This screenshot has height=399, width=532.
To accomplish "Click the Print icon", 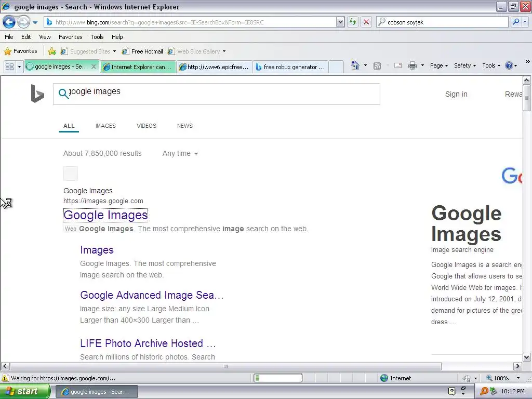I will click(412, 65).
